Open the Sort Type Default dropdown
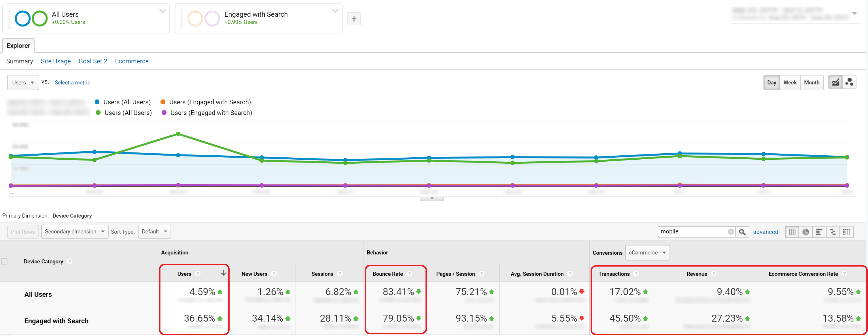868x336 pixels. point(154,231)
